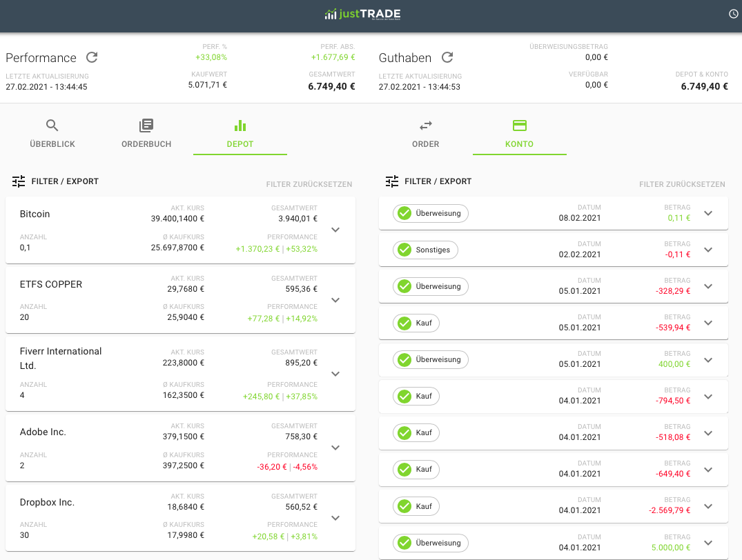This screenshot has height=560, width=742.
Task: Open Filter / Export for account
Action: (x=429, y=181)
